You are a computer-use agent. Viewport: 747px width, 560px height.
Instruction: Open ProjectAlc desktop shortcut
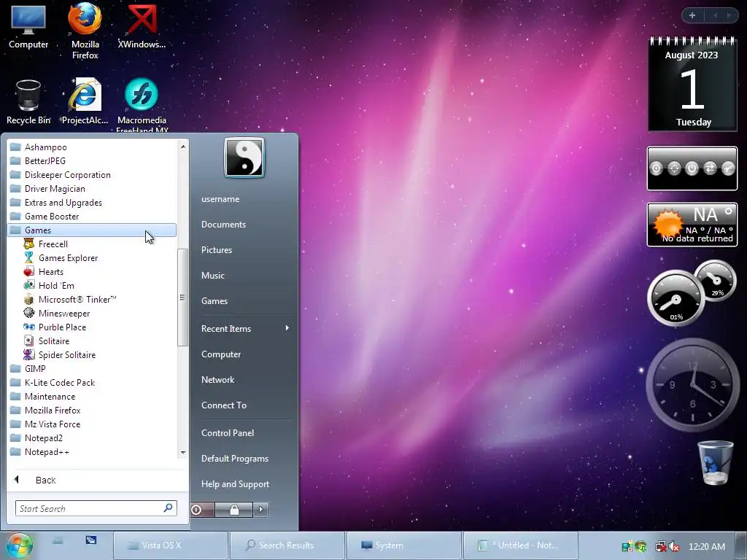(x=85, y=102)
